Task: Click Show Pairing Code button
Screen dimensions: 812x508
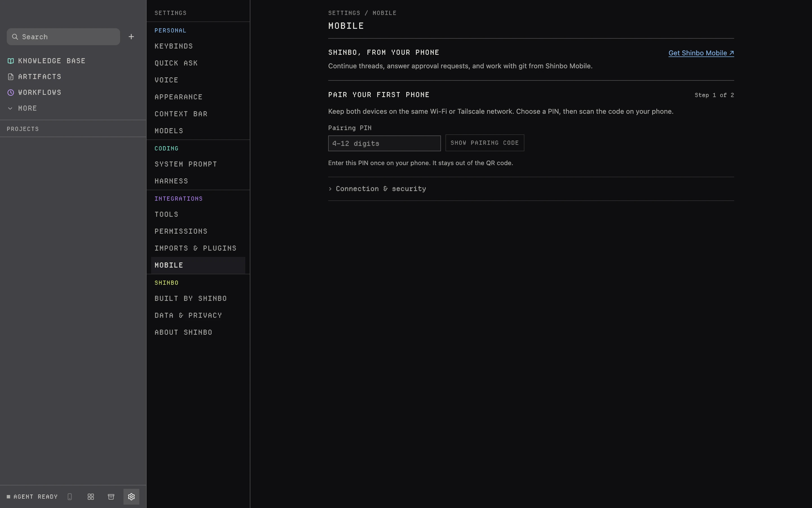Action: (484, 143)
